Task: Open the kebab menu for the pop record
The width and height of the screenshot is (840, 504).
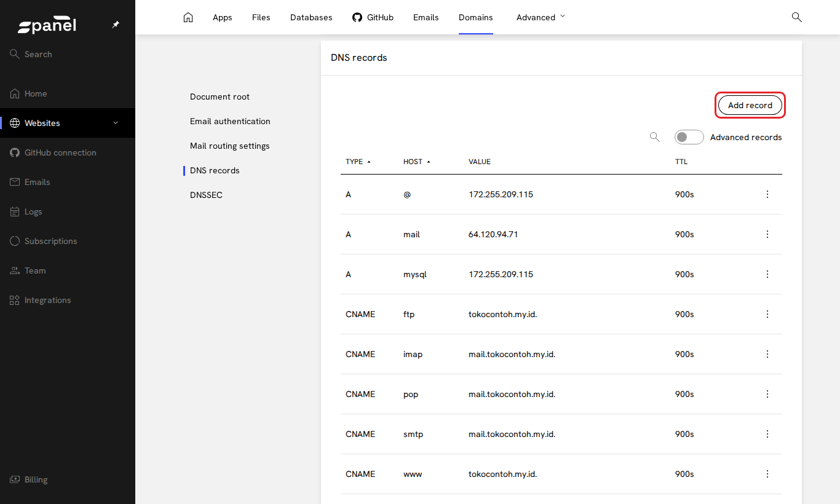Action: coord(767,394)
